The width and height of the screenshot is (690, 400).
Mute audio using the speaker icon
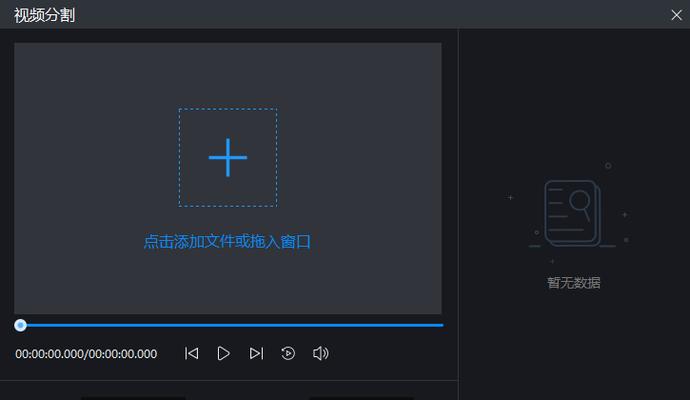coord(320,353)
